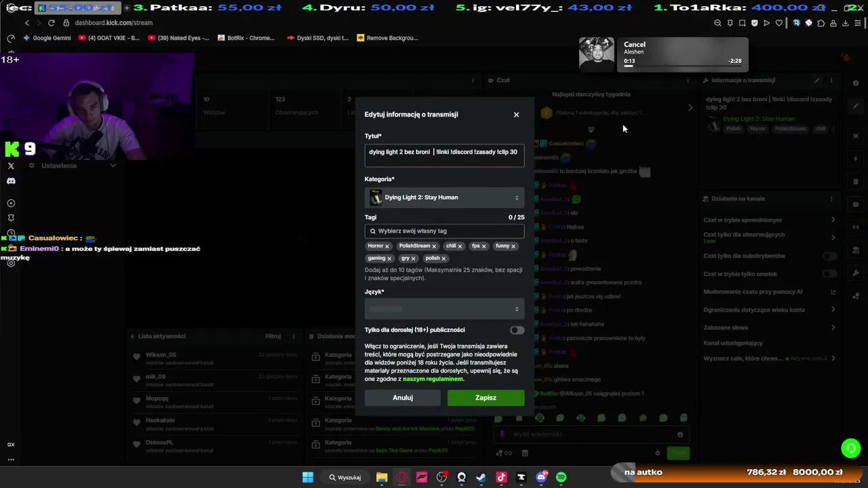
Task: Toggle Czat tylko dla subskrybentów
Action: pyautogui.click(x=829, y=256)
